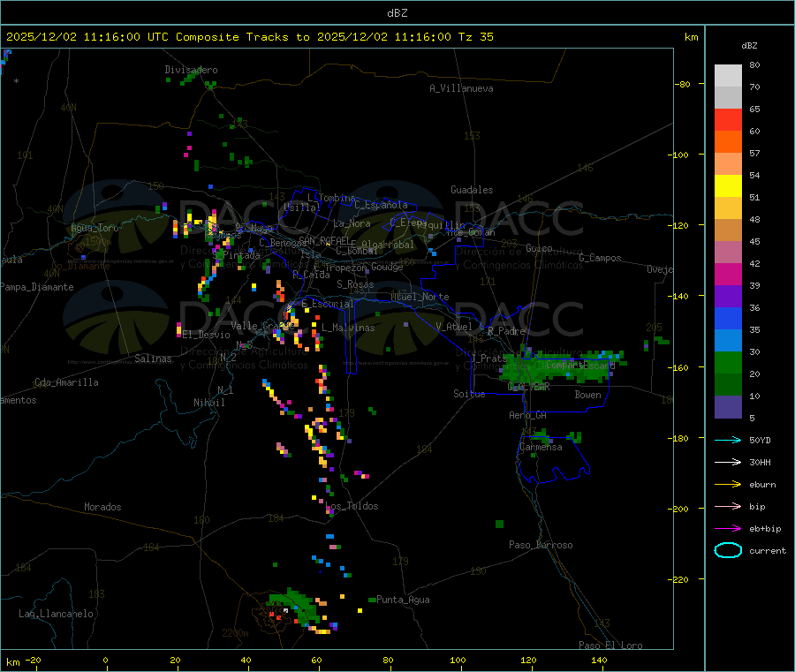Click the R_Padre map label
795x672 pixels.
(x=506, y=331)
